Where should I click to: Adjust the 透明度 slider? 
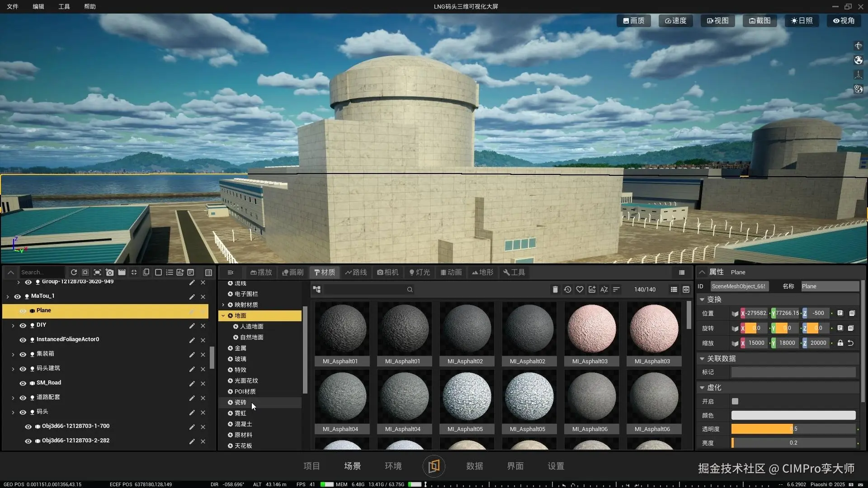[x=793, y=429]
